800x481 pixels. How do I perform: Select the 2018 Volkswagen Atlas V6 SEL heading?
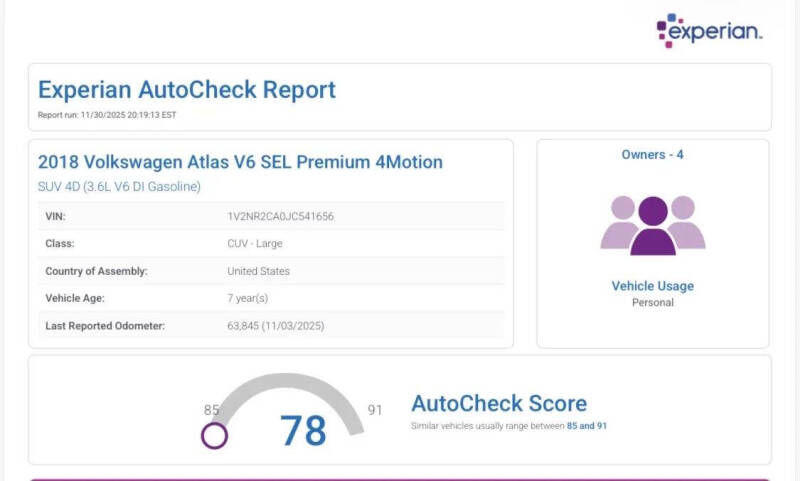pos(240,162)
